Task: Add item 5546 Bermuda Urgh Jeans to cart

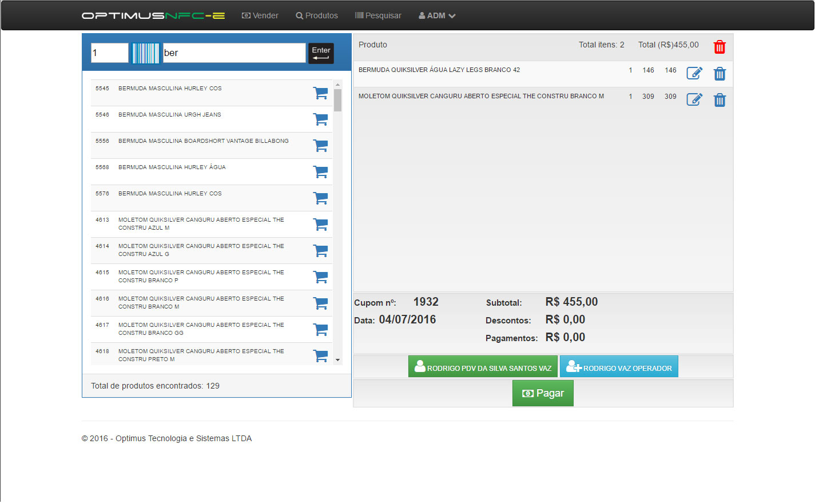Action: [x=320, y=119]
